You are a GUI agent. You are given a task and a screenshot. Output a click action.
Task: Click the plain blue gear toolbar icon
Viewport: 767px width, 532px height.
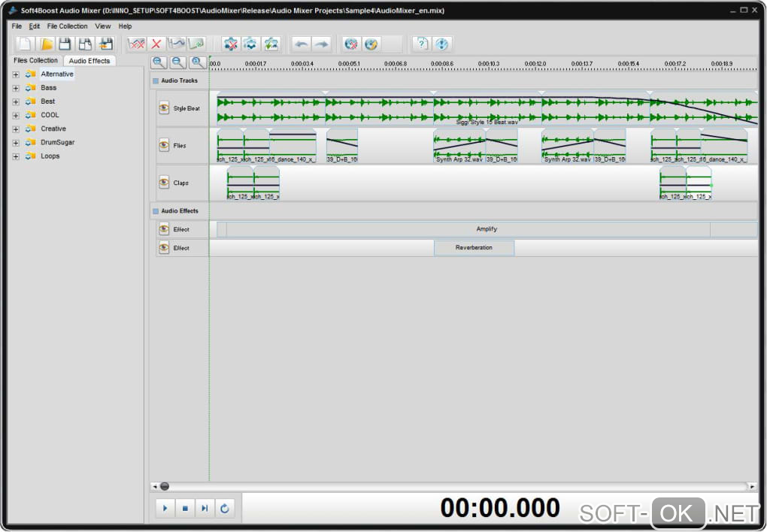[x=250, y=44]
